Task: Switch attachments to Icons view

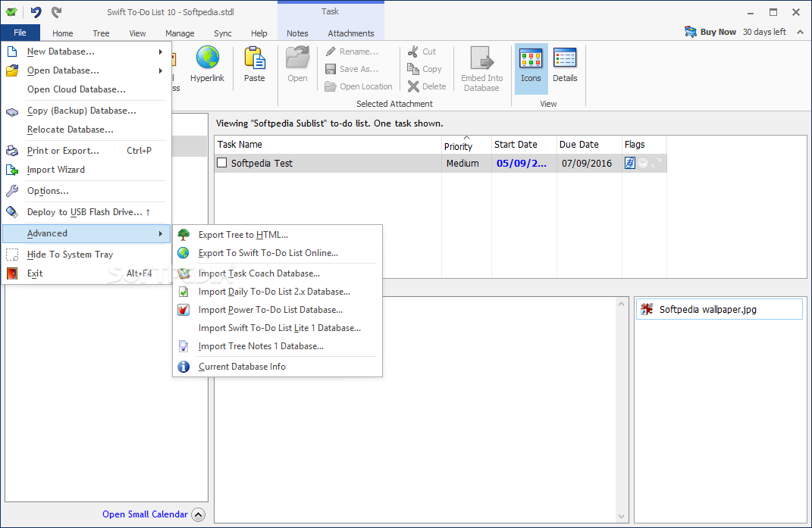Action: pyautogui.click(x=531, y=68)
